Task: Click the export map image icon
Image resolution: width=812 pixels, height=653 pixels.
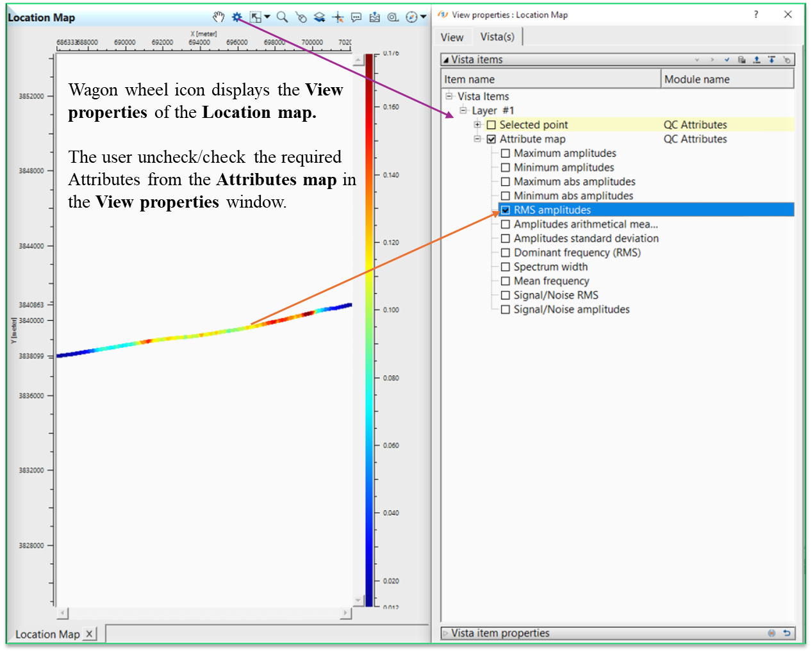Action: (375, 17)
